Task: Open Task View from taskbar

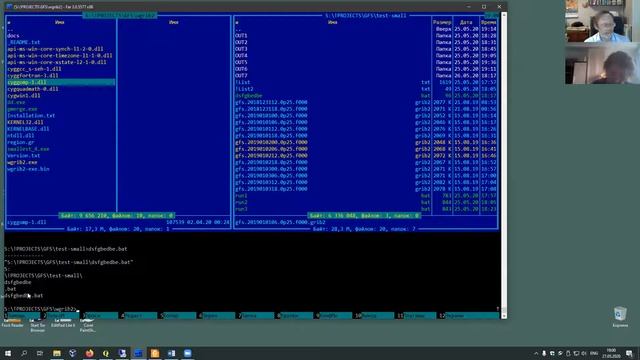Action: (x=40, y=353)
